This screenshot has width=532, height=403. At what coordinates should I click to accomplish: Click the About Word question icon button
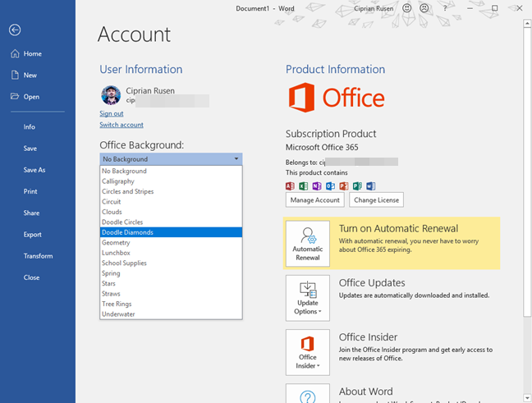pos(308,393)
